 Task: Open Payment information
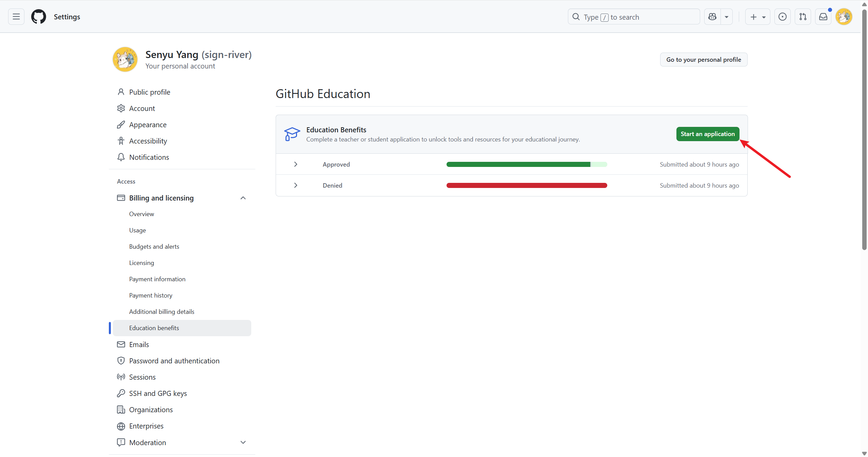click(157, 279)
